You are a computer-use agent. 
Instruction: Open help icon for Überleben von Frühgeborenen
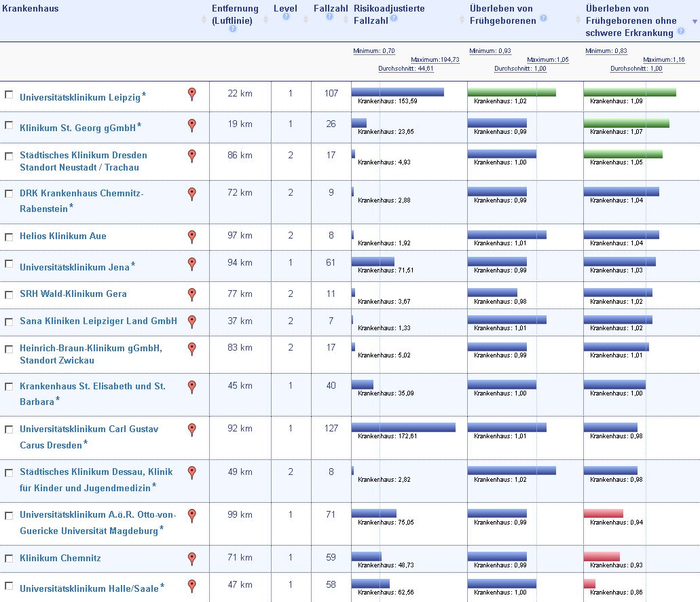point(543,18)
